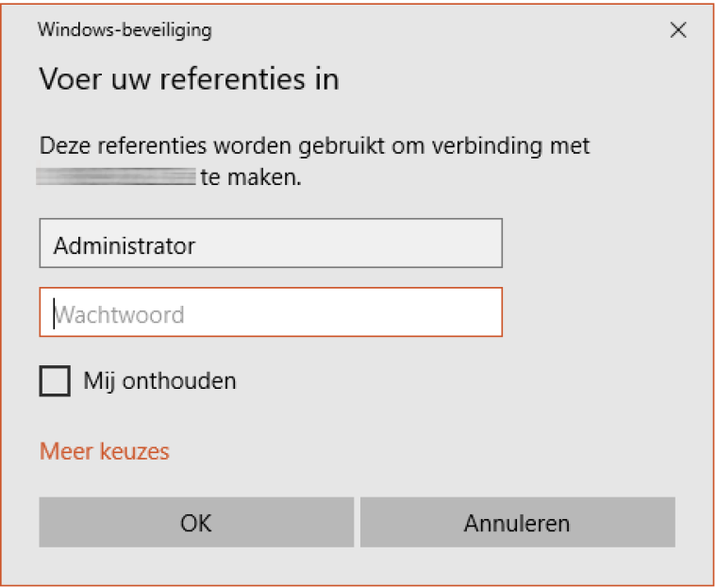Click the Windows-beveiliging title text
The image size is (716, 588).
tap(125, 30)
